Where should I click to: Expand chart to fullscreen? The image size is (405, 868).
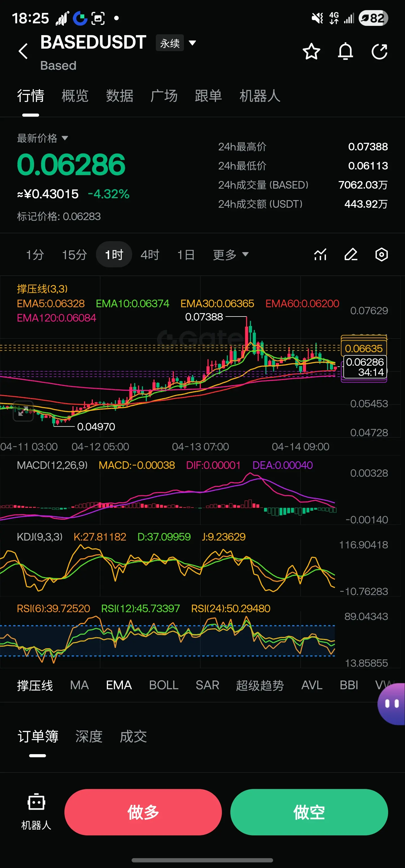(x=23, y=411)
